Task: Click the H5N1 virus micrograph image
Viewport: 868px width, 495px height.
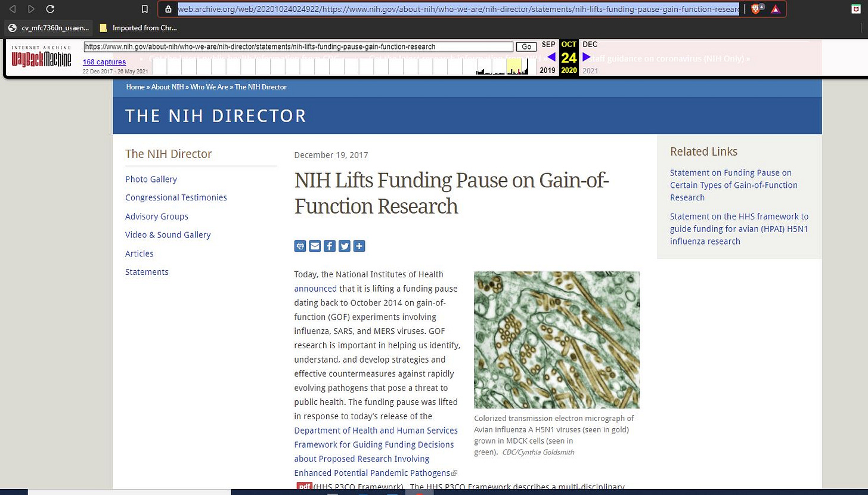Action: (557, 340)
